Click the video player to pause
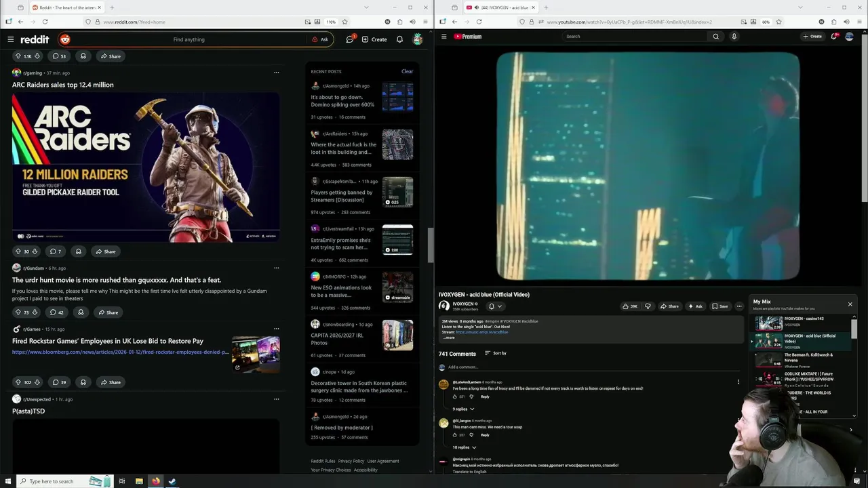The image size is (868, 488). tap(648, 166)
